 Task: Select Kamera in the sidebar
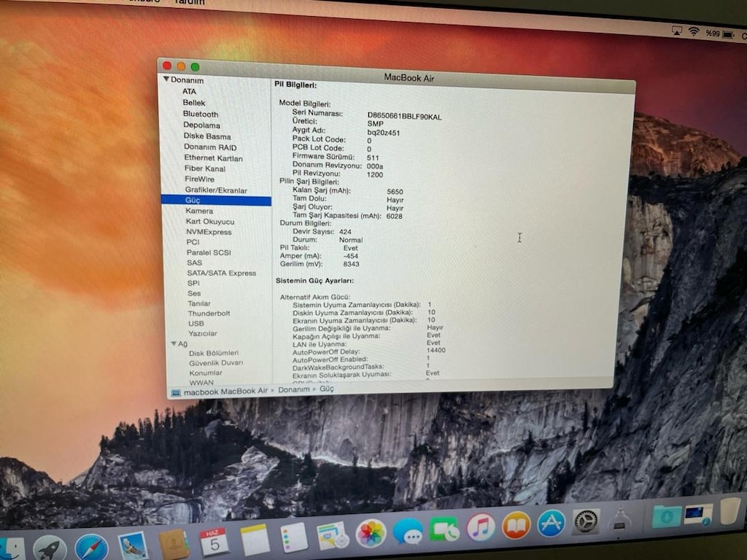pos(199,211)
